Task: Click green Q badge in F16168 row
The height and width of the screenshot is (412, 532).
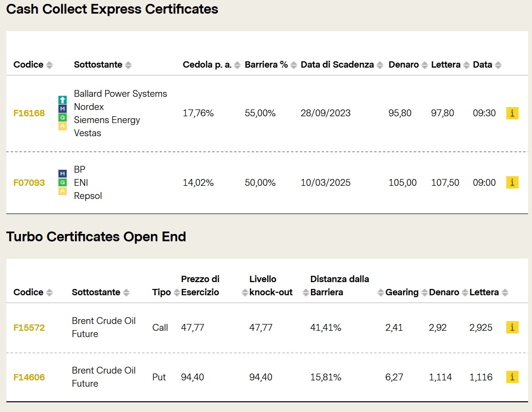Action: [x=62, y=117]
